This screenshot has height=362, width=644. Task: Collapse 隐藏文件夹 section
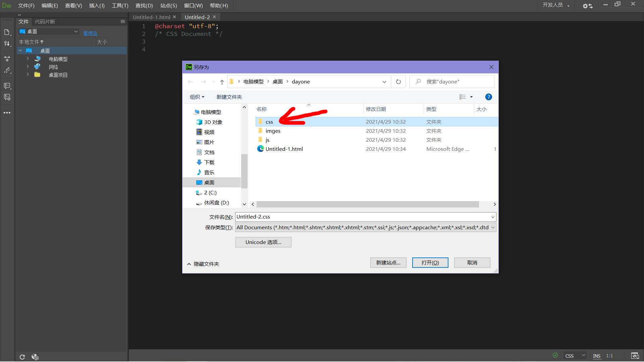[x=203, y=264]
